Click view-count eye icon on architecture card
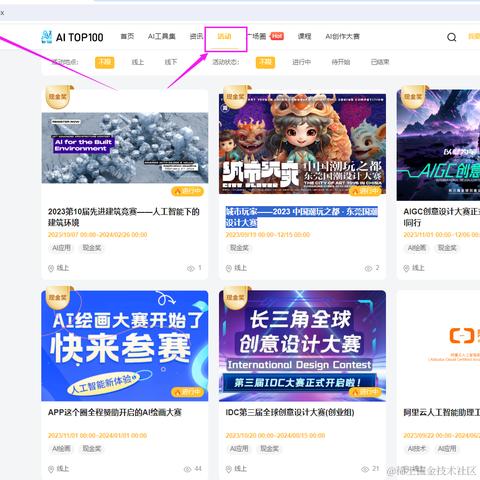 coord(191,268)
